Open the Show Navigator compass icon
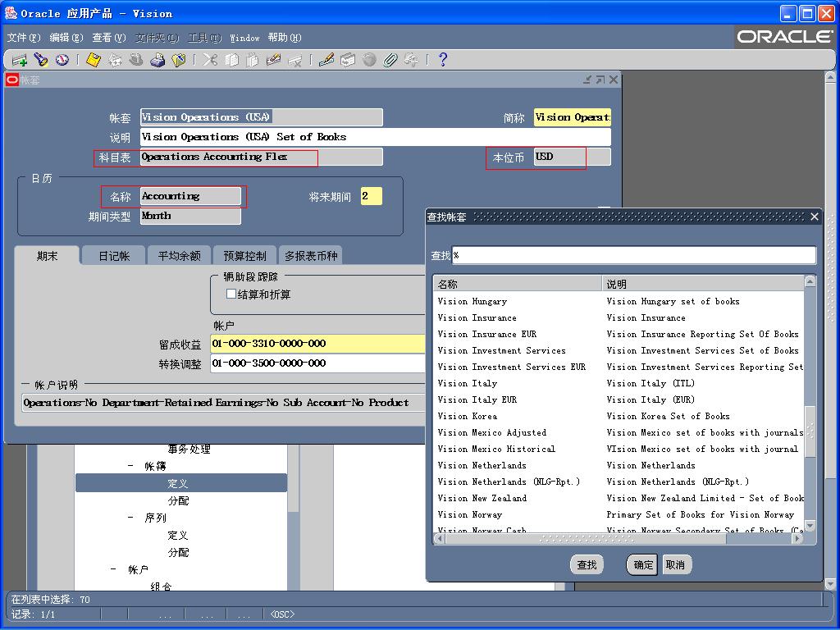 tap(62, 60)
